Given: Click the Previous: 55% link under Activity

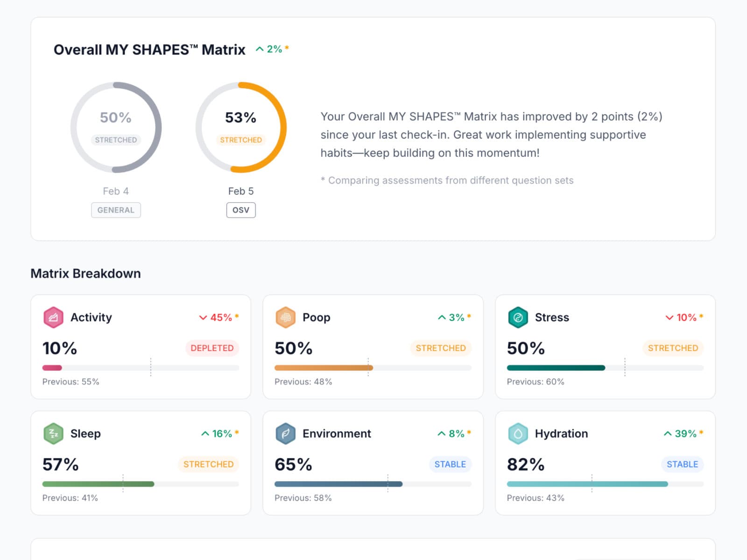Looking at the screenshot, I should 70,382.
